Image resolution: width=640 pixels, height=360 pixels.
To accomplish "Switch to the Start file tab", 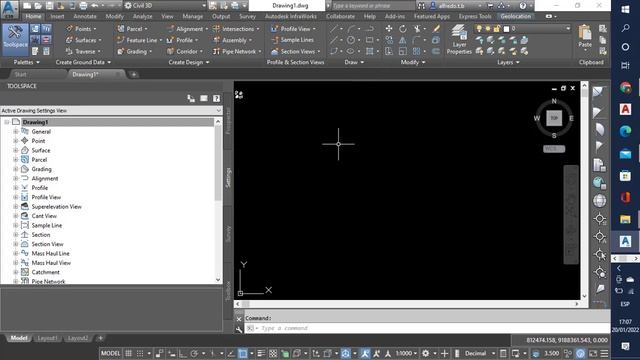I will [x=20, y=74].
